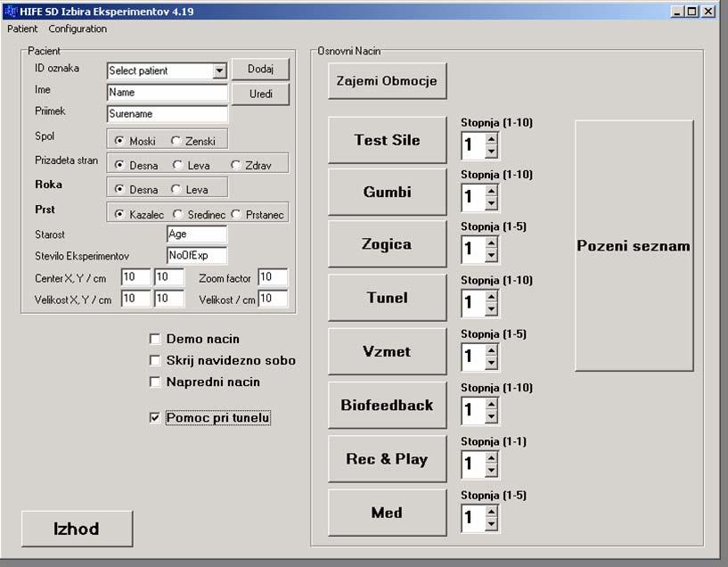Decrease Tunel level with down arrow
Image resolution: width=728 pixels, height=567 pixels.
coord(491,308)
